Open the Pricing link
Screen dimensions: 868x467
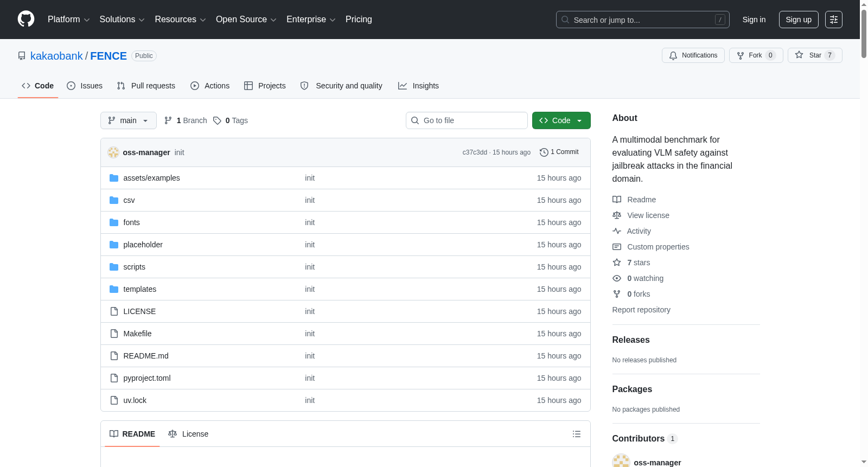click(x=359, y=20)
